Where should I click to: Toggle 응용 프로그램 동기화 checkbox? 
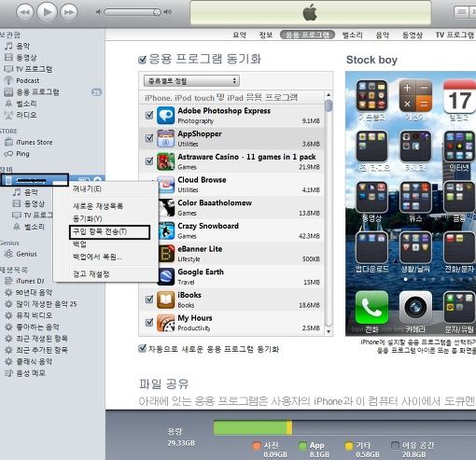click(x=142, y=60)
